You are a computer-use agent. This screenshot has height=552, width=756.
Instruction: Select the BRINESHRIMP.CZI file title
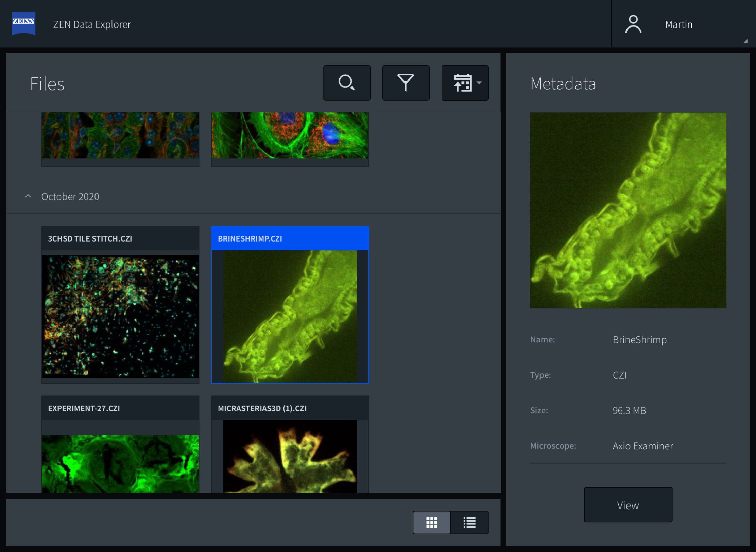click(250, 238)
